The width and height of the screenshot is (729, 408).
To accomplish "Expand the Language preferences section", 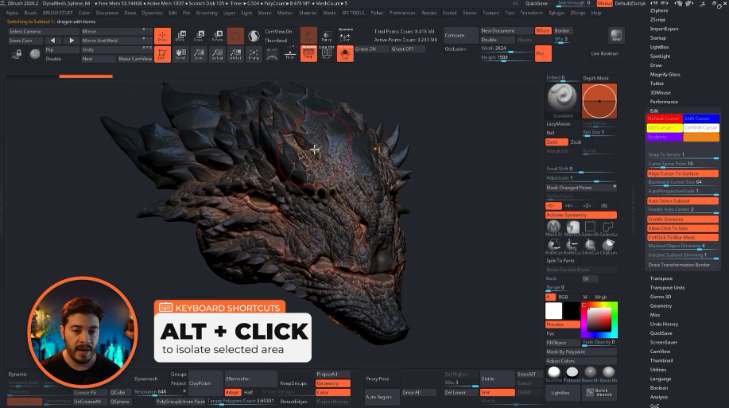I will 660,379.
